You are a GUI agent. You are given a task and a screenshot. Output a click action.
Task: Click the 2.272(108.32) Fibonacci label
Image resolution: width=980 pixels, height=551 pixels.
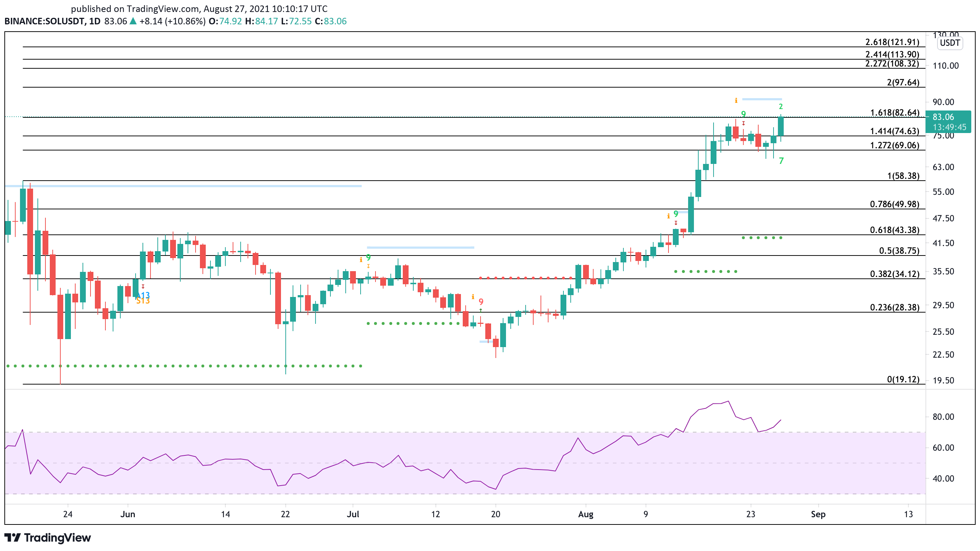pyautogui.click(x=892, y=64)
